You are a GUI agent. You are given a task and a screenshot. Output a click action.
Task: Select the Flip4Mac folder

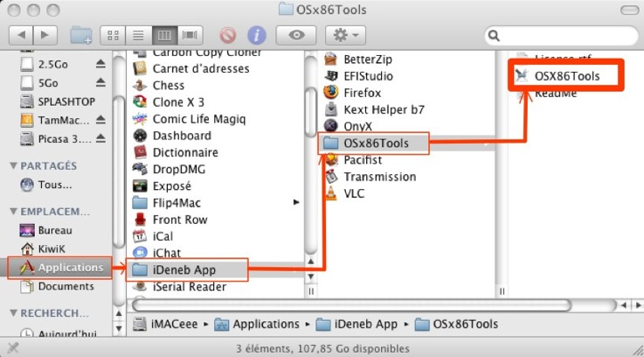[166, 203]
